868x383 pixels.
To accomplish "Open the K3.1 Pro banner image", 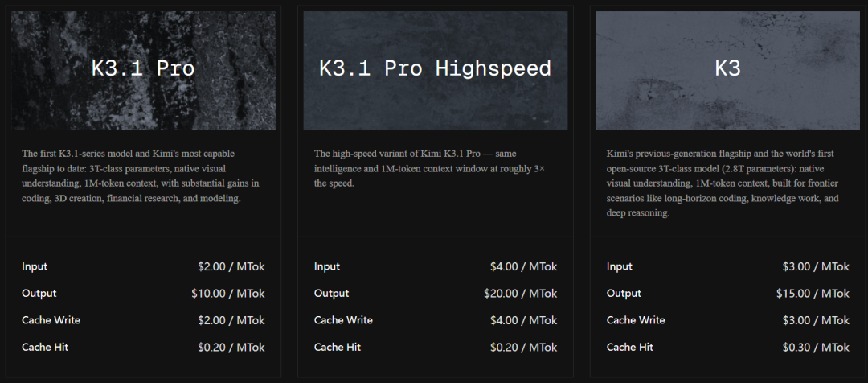I will tap(143, 70).
